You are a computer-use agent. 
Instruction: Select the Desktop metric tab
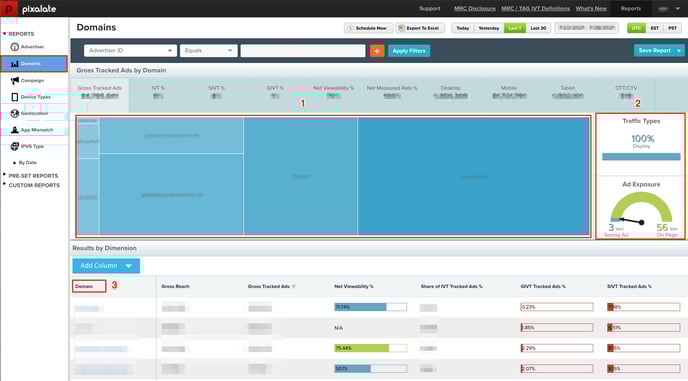tap(450, 95)
